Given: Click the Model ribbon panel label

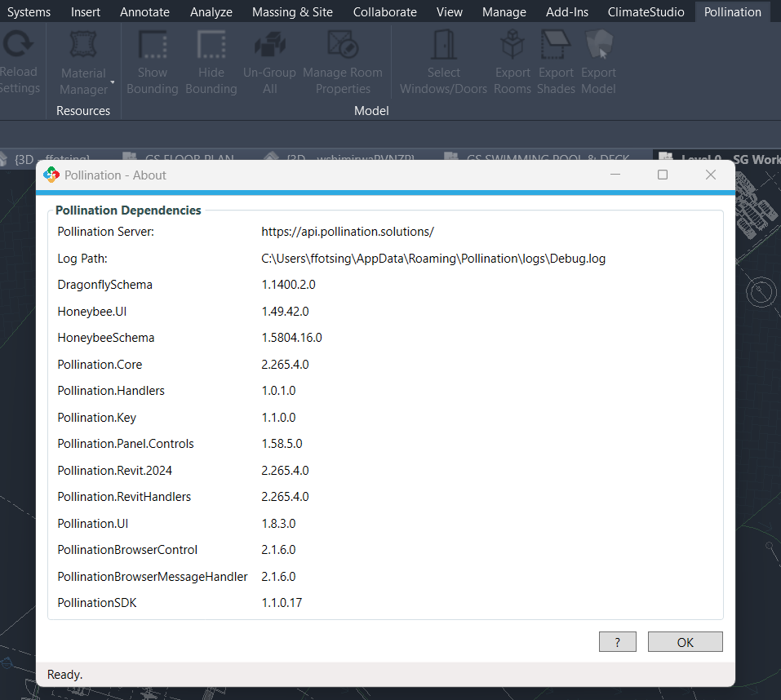Looking at the screenshot, I should click(x=371, y=110).
